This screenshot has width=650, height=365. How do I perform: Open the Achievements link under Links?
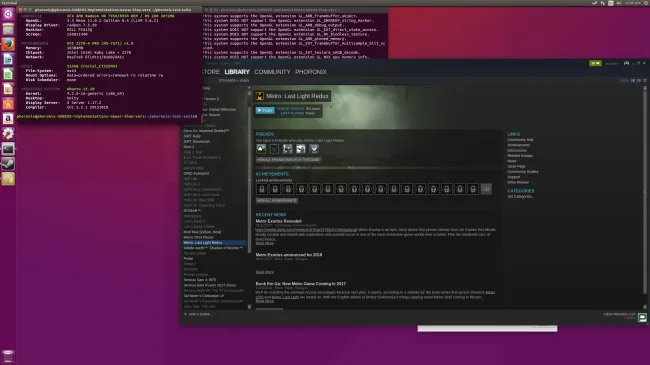pyautogui.click(x=519, y=145)
